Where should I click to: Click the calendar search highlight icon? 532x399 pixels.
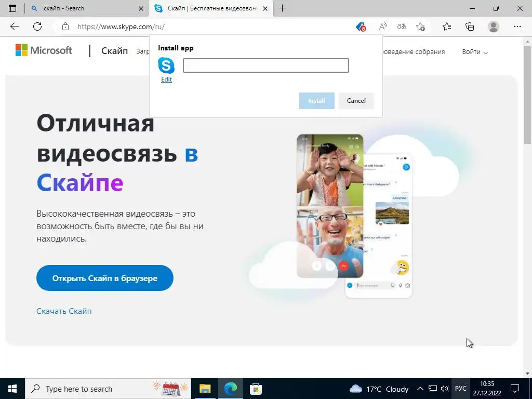click(x=170, y=389)
